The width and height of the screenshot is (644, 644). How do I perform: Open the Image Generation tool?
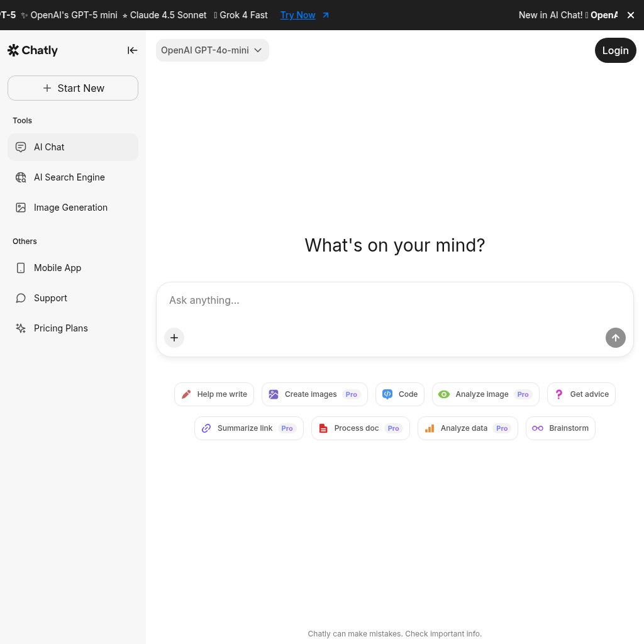point(70,207)
